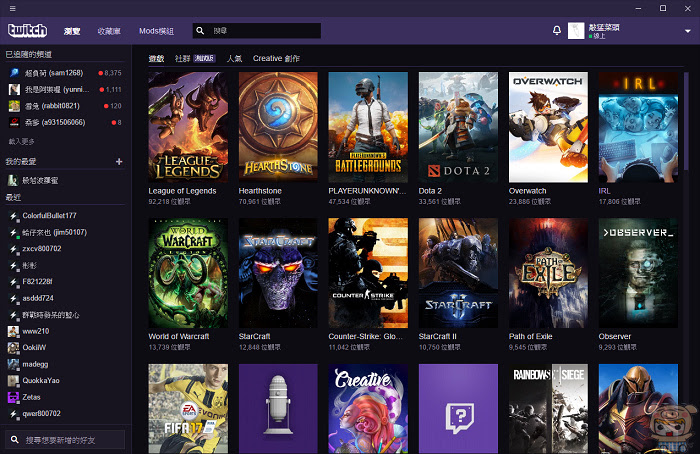Click avatar for rabbit0821 channel
The width and height of the screenshot is (700, 454).
pos(14,106)
